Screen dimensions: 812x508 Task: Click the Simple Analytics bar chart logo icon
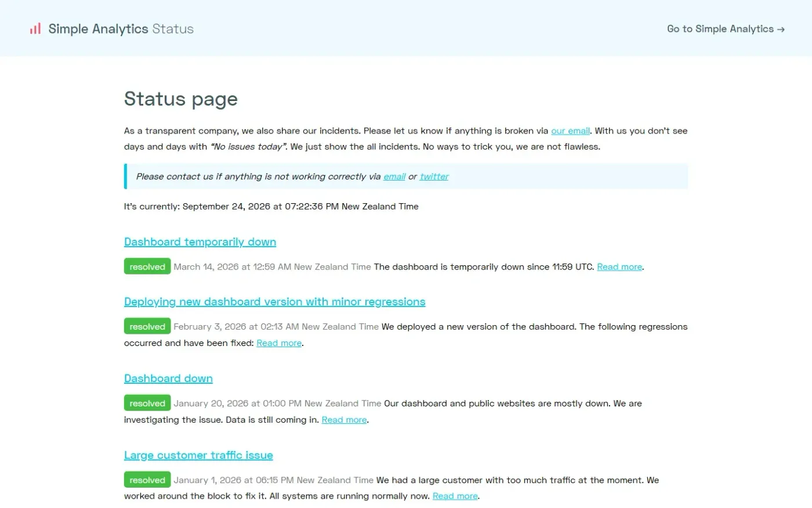coord(35,28)
